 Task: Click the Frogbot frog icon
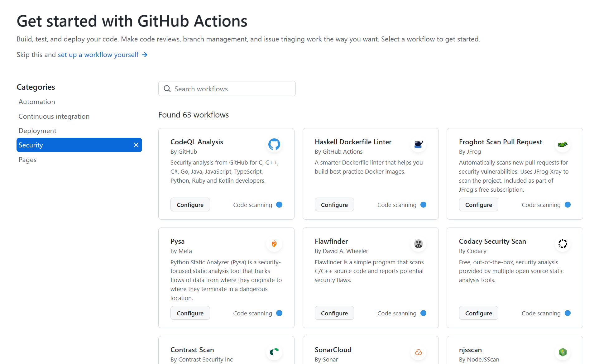(563, 144)
